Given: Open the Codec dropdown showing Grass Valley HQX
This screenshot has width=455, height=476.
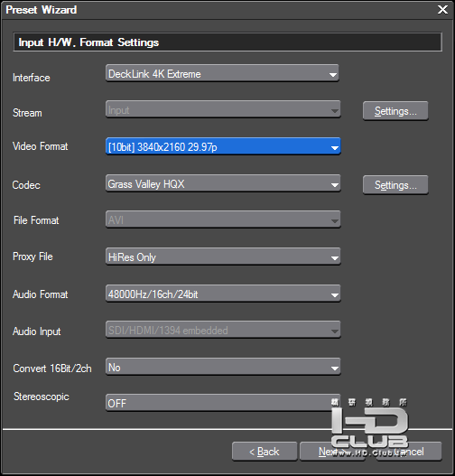Looking at the screenshot, I should (x=223, y=183).
